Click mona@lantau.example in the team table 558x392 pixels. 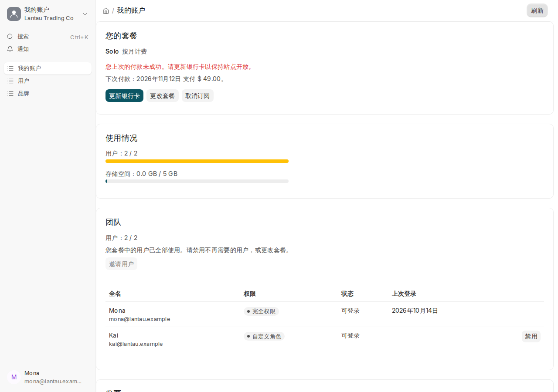point(139,319)
